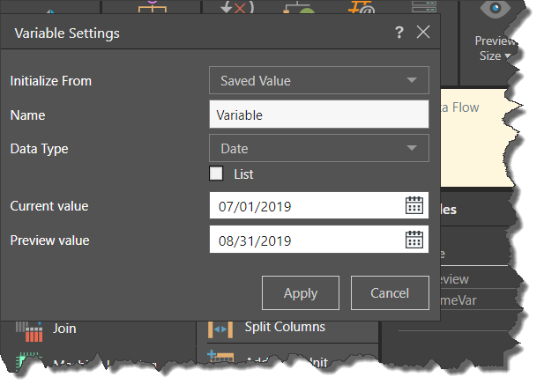
Task: Select the Join tool icon
Action: click(x=29, y=331)
